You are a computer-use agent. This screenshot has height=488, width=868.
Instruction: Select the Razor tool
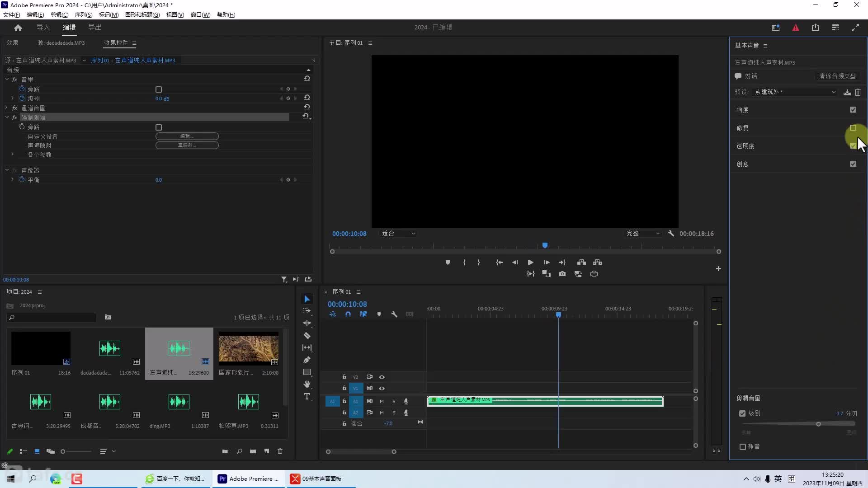(307, 335)
